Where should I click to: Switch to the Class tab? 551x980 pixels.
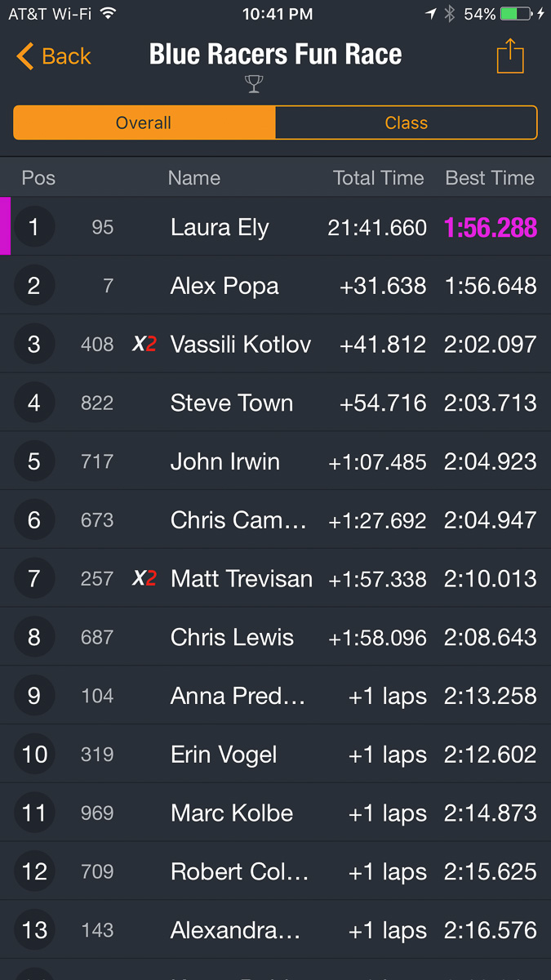(406, 123)
